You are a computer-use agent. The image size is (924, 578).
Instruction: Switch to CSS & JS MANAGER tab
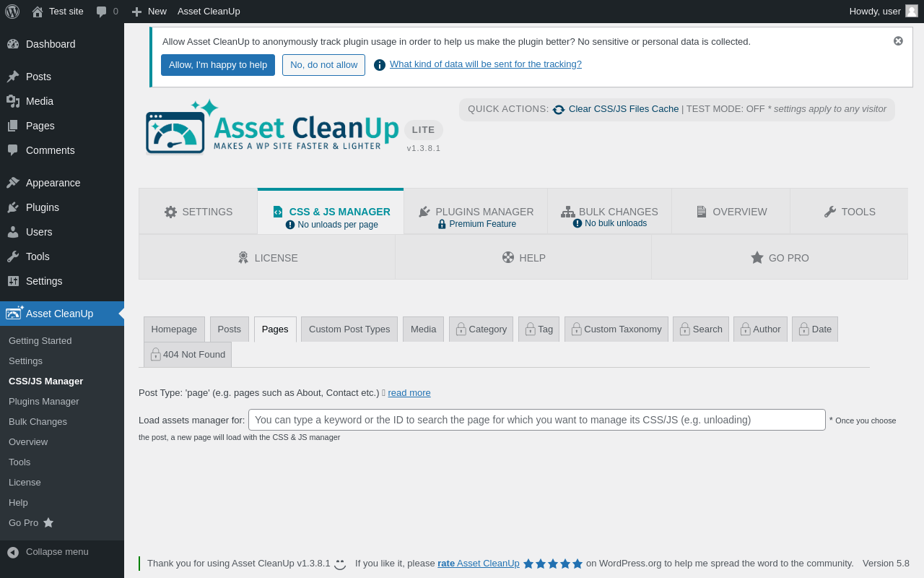coord(331,212)
